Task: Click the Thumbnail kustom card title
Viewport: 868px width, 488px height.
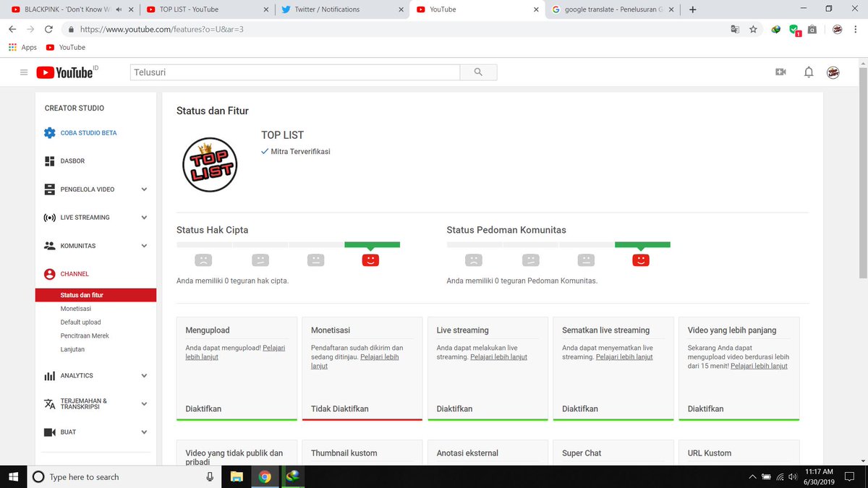Action: tap(344, 453)
